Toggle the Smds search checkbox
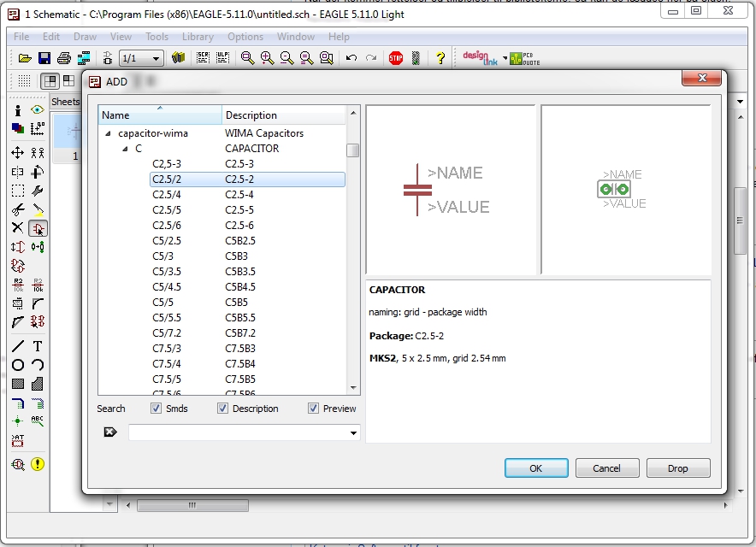756x547 pixels. pyautogui.click(x=156, y=409)
